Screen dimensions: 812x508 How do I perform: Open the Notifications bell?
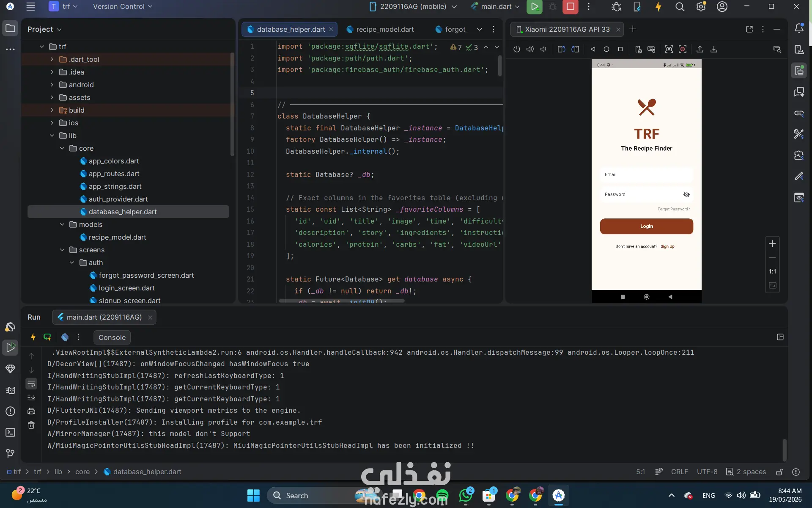(x=799, y=28)
